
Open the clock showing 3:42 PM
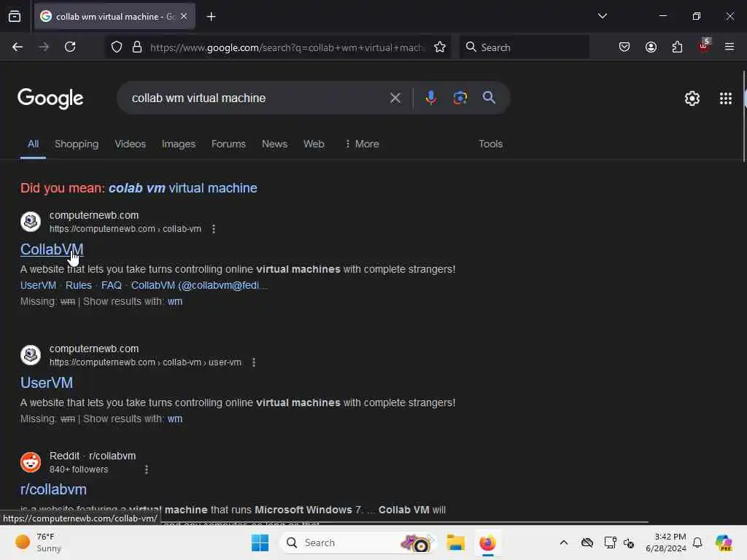666,542
